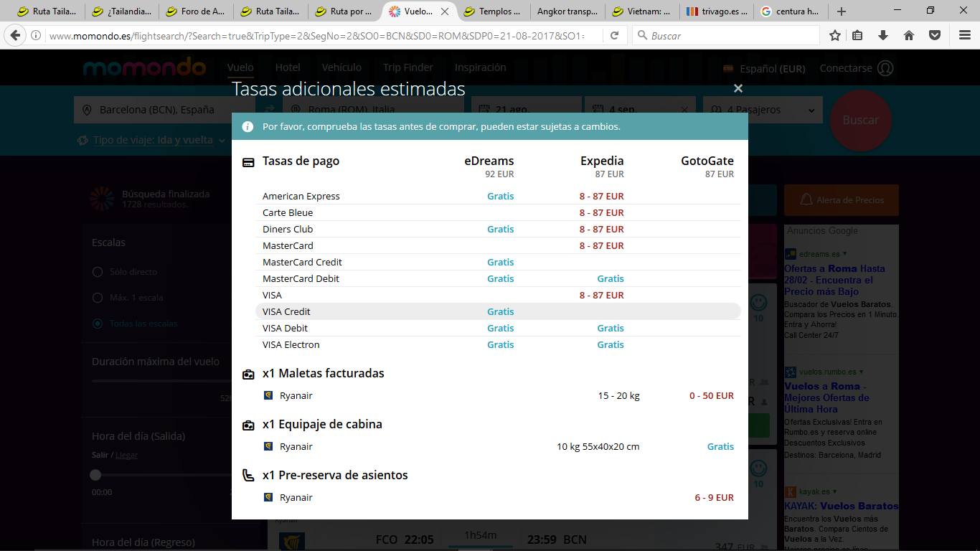Click the VISA Credit row label
The image size is (980, 551).
point(286,311)
